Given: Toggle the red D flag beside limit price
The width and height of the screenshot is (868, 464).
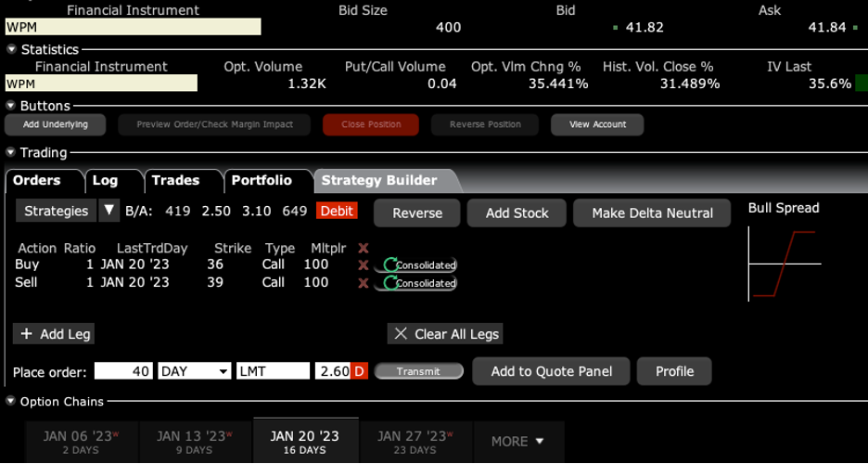Looking at the screenshot, I should 359,371.
